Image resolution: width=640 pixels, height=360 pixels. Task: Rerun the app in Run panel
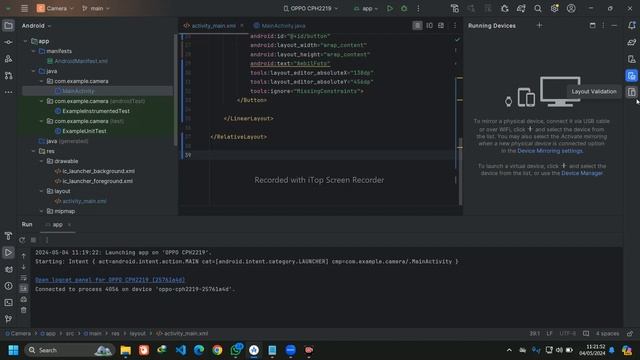(x=22, y=240)
